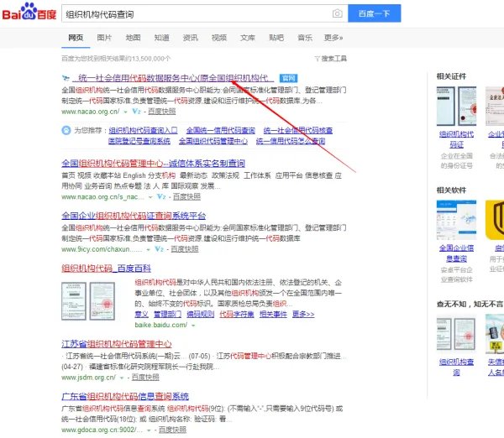Switch to the 图片 tab
Image resolution: width=504 pixels, height=438 pixels.
tap(104, 38)
